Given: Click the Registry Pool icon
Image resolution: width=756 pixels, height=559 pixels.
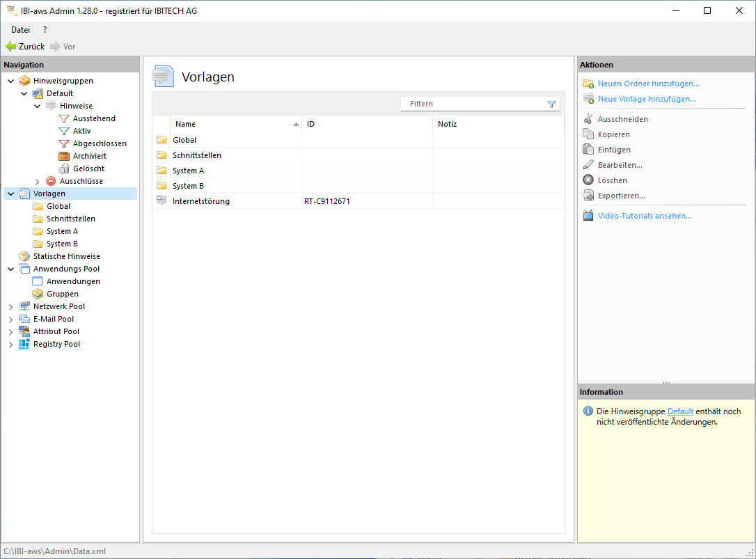Looking at the screenshot, I should [x=24, y=344].
